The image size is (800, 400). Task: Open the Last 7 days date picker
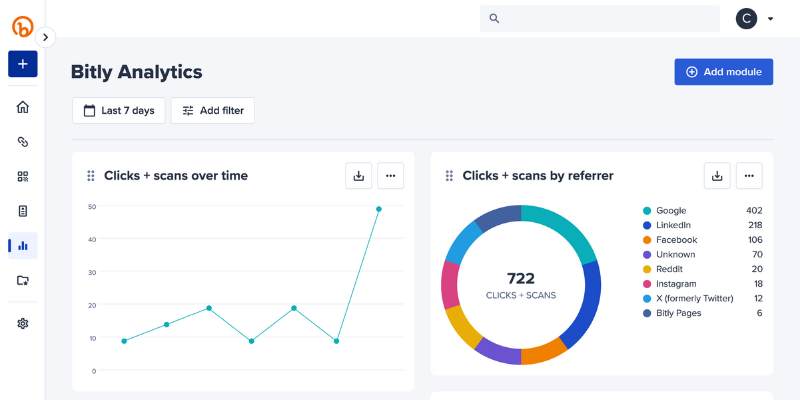coord(119,111)
